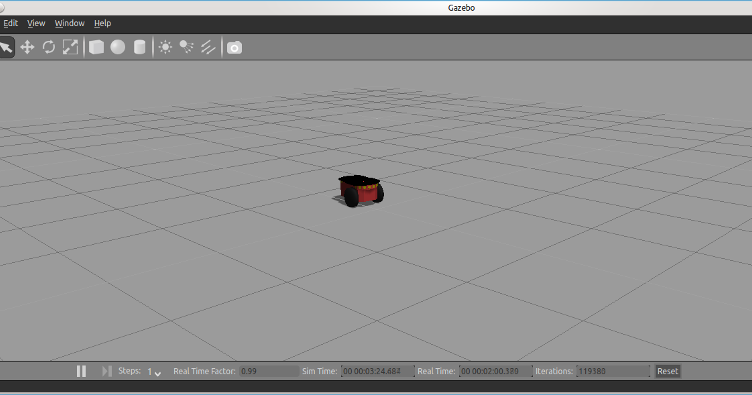
Task: Pause the simulation
Action: point(82,371)
